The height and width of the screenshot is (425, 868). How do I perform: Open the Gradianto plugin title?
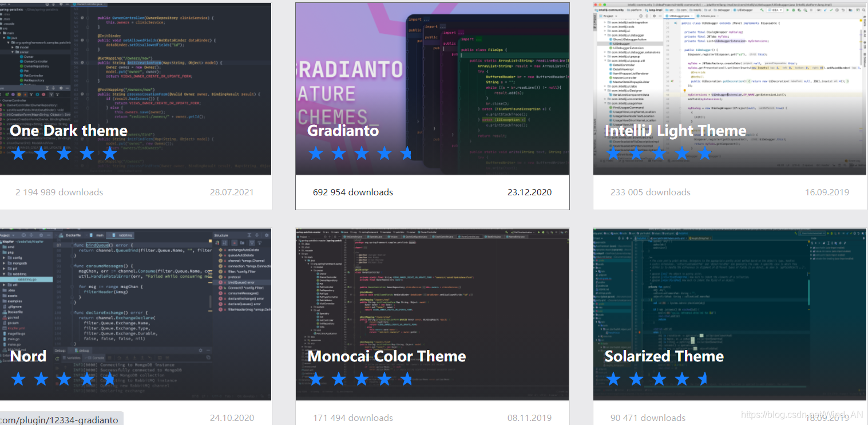pyautogui.click(x=343, y=131)
